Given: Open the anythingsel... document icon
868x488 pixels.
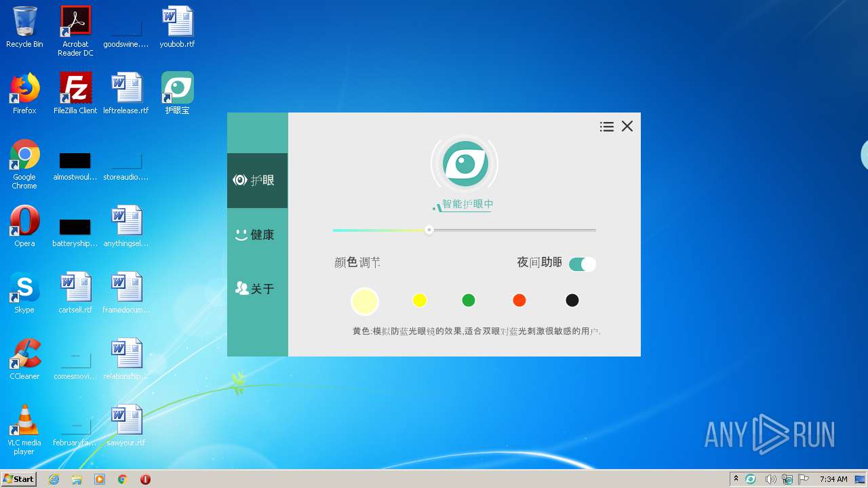Looking at the screenshot, I should (x=126, y=226).
